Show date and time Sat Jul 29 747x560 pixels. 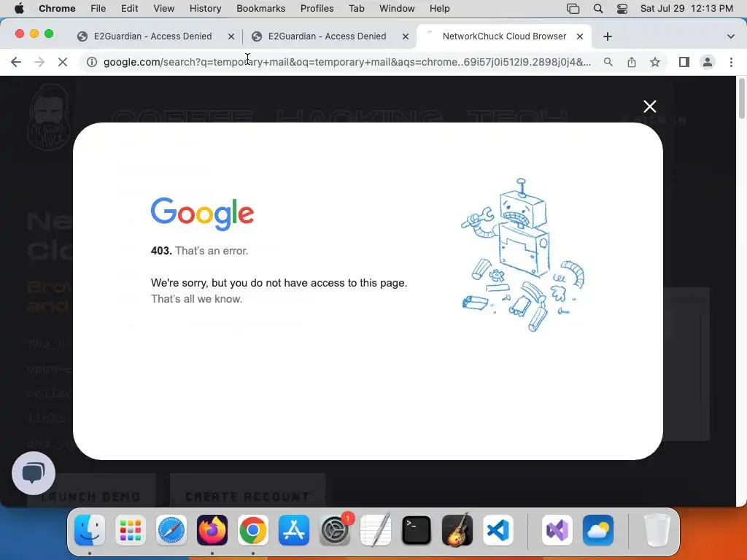point(686,9)
